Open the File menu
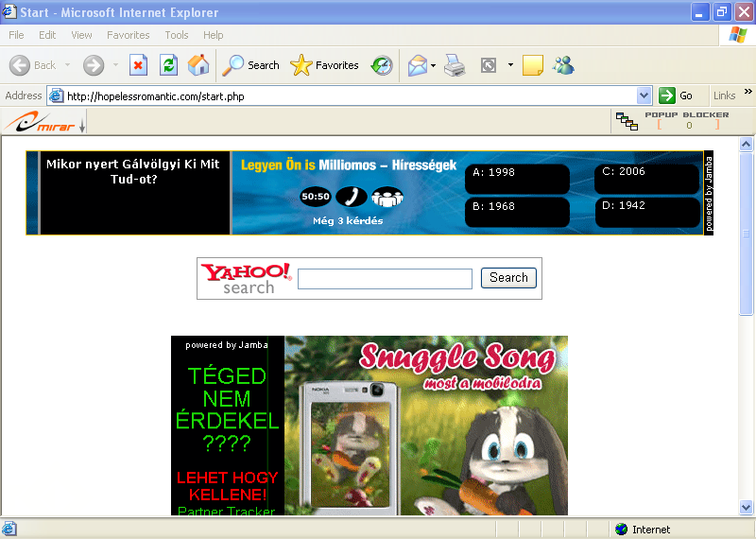Viewport: 756px width, 539px height. (x=16, y=35)
